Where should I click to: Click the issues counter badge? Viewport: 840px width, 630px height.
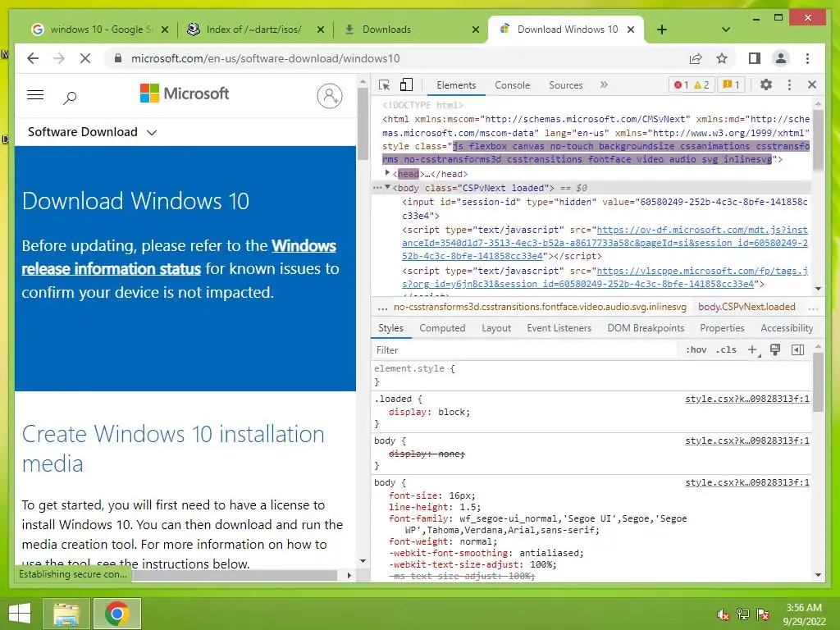click(x=731, y=84)
